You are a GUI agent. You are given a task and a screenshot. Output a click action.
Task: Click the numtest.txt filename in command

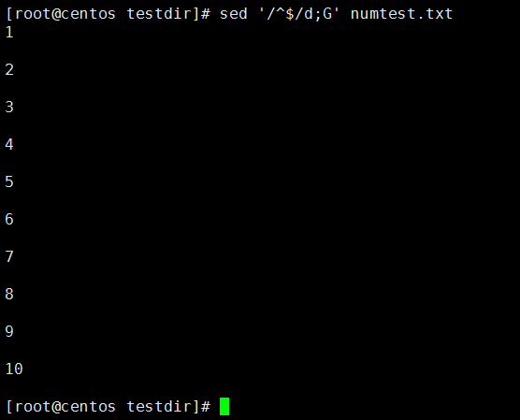401,14
